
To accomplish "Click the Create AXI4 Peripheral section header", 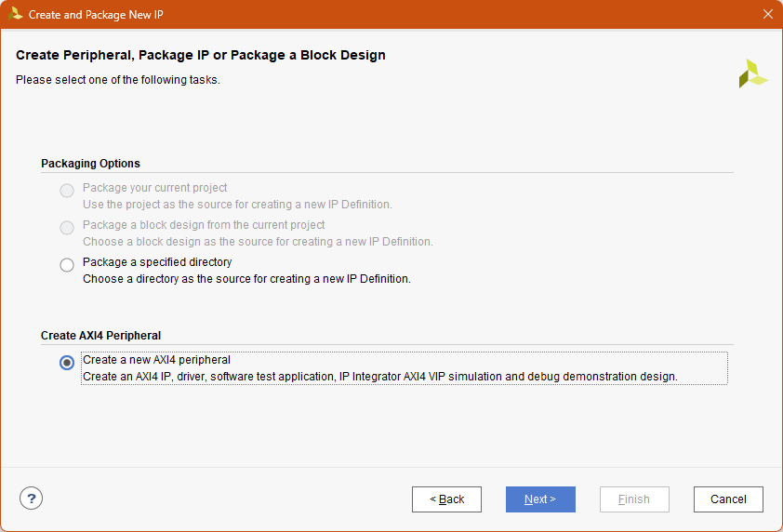I will pyautogui.click(x=100, y=336).
